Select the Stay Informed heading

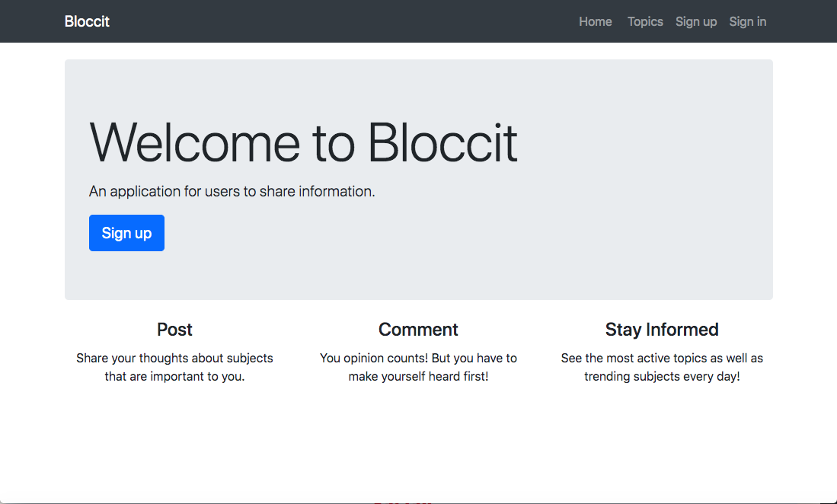(x=661, y=329)
